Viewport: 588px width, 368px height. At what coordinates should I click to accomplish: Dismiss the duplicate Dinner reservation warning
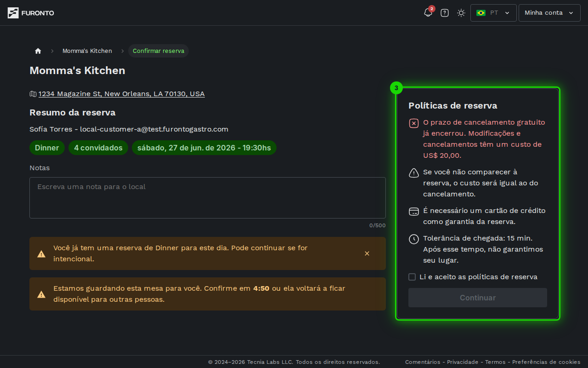[x=367, y=253]
